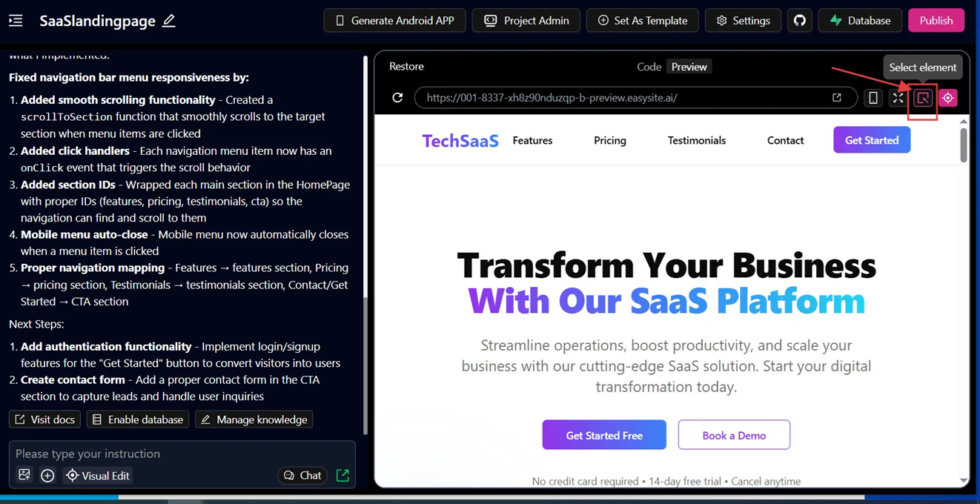This screenshot has height=504, width=980.
Task: Click the instruction text input field
Action: [182, 454]
